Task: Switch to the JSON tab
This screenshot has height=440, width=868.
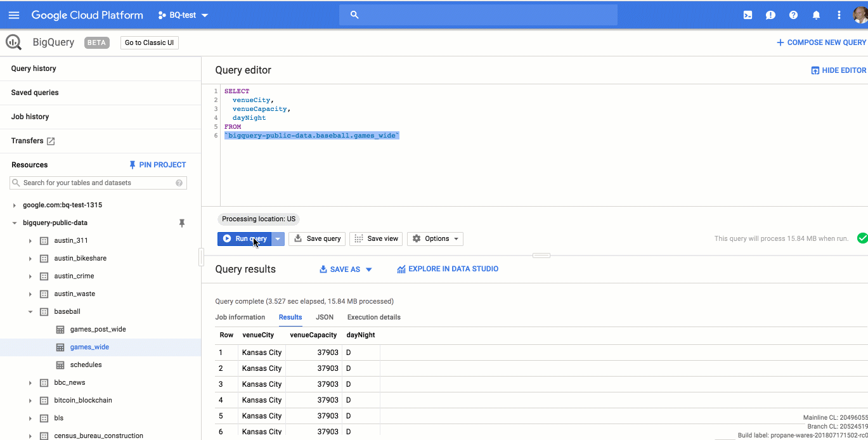Action: (325, 317)
